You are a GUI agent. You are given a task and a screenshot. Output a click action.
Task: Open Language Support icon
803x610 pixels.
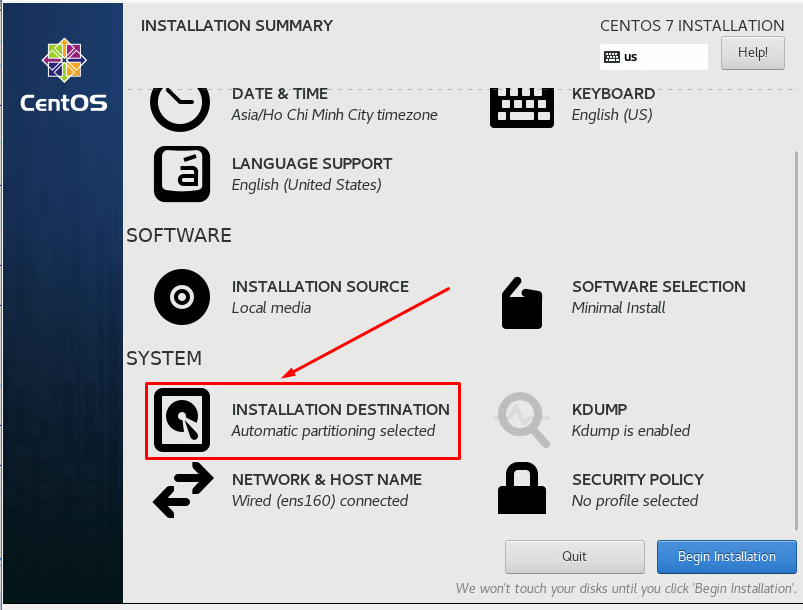[x=182, y=174]
